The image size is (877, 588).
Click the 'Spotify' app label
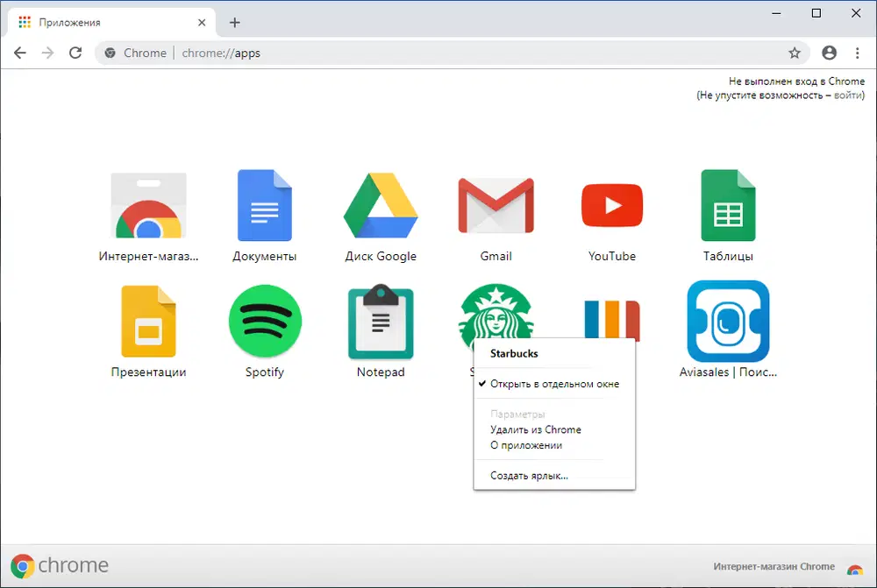pos(265,372)
